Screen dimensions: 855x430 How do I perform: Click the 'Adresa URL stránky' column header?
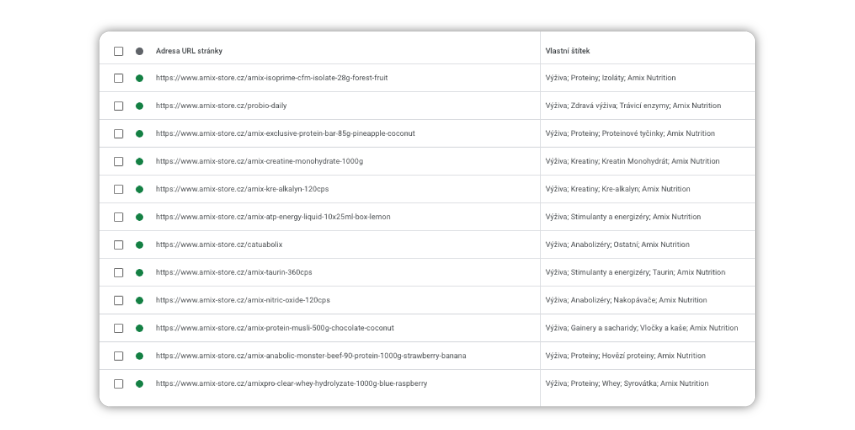pyautogui.click(x=189, y=51)
